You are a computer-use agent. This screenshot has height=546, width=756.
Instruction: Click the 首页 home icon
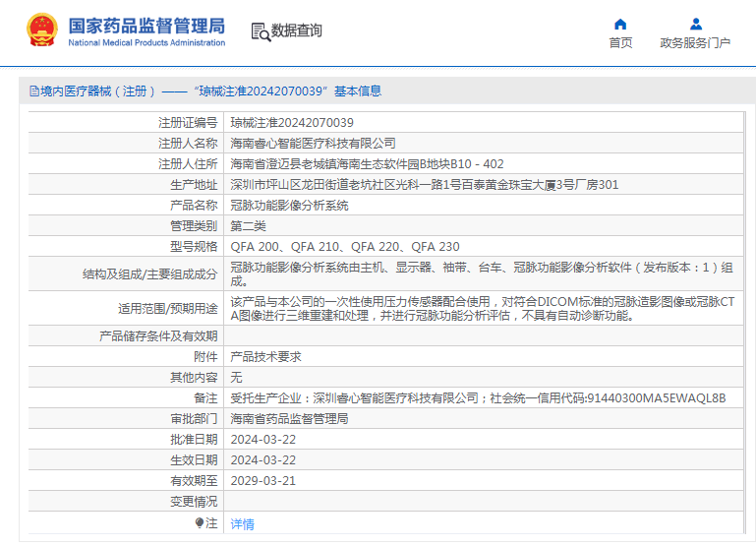pyautogui.click(x=620, y=25)
